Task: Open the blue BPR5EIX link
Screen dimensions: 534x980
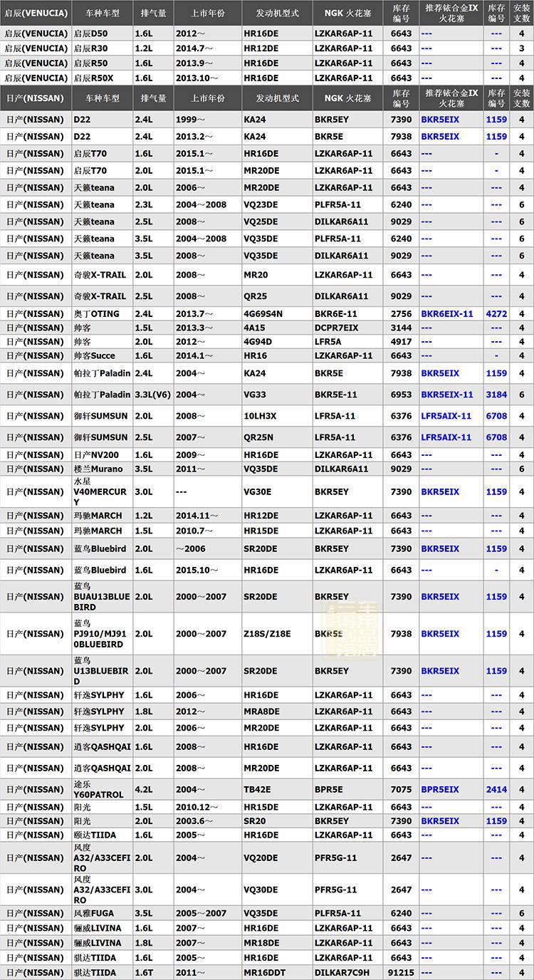Action: click(x=440, y=790)
